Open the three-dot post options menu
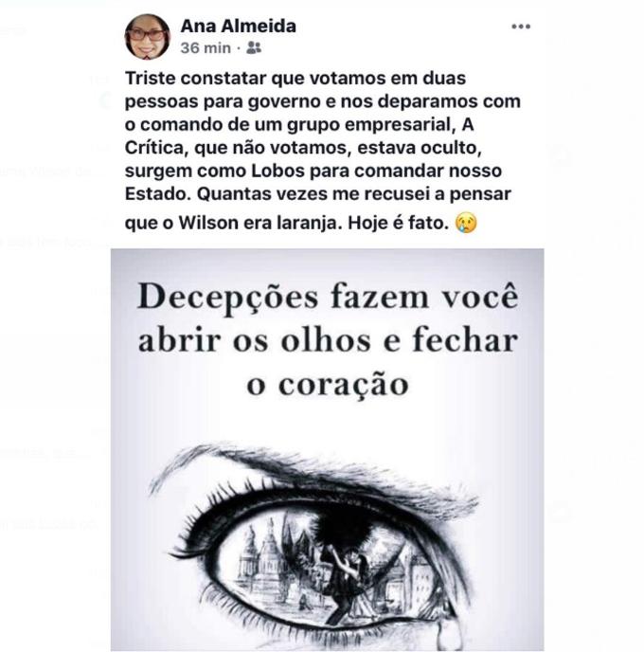The image size is (644, 652). pos(521,27)
